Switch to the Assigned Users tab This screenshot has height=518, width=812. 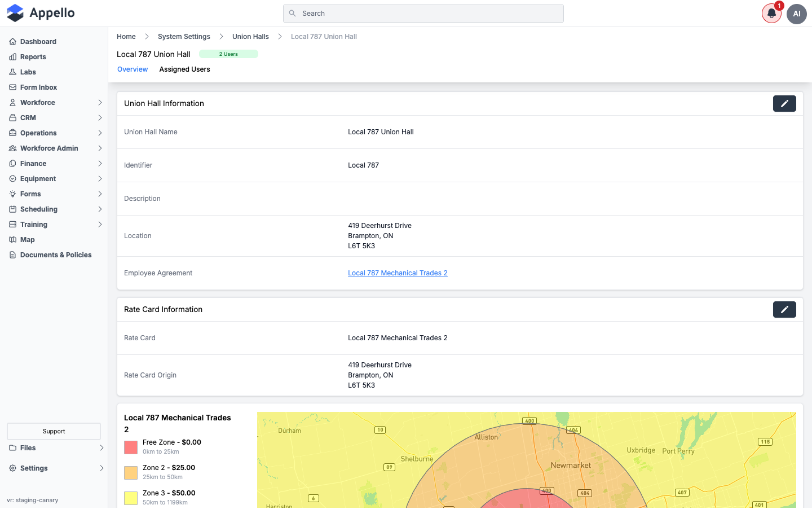(184, 69)
